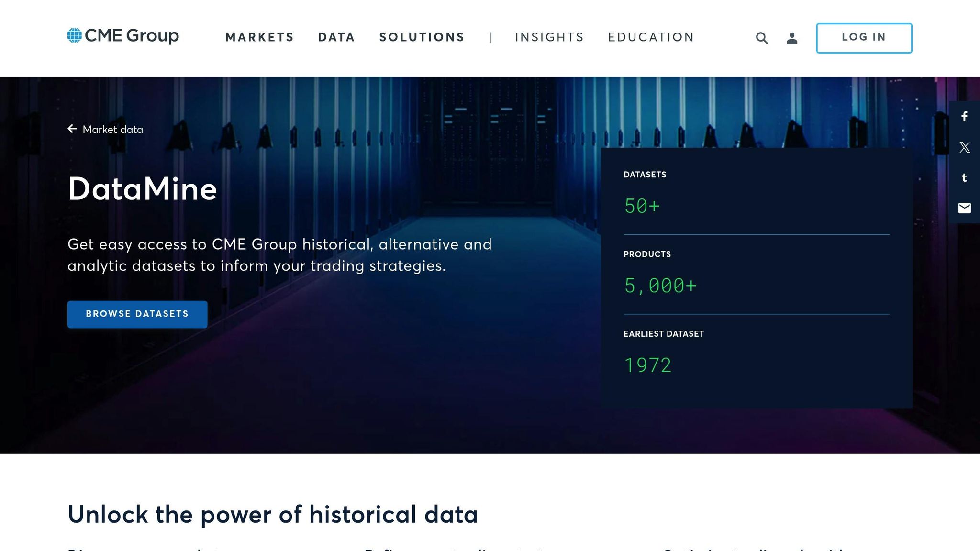Click the DataMine page heading

click(x=143, y=189)
